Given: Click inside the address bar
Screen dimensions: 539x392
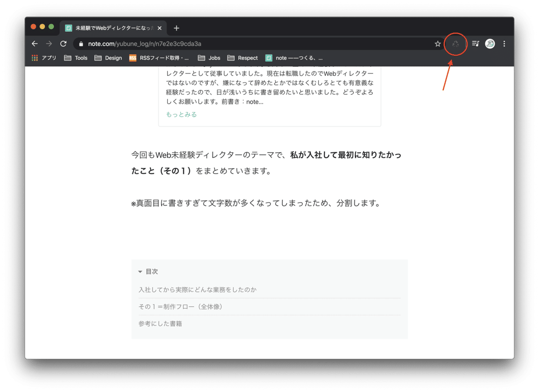Looking at the screenshot, I should coord(225,44).
